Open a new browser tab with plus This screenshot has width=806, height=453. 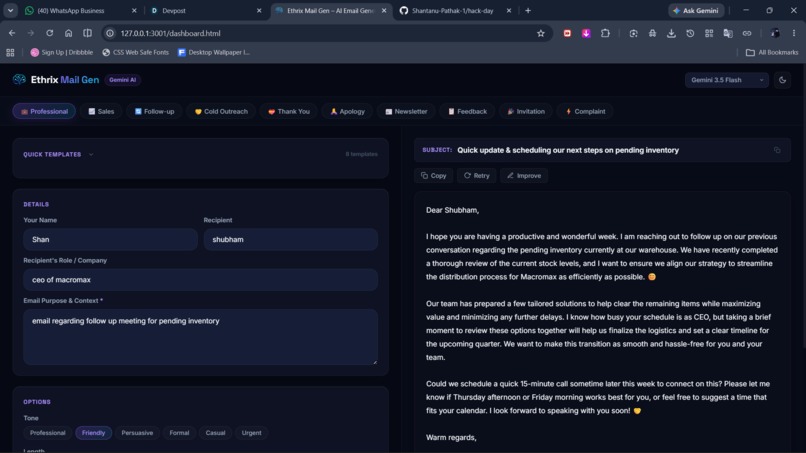point(528,10)
